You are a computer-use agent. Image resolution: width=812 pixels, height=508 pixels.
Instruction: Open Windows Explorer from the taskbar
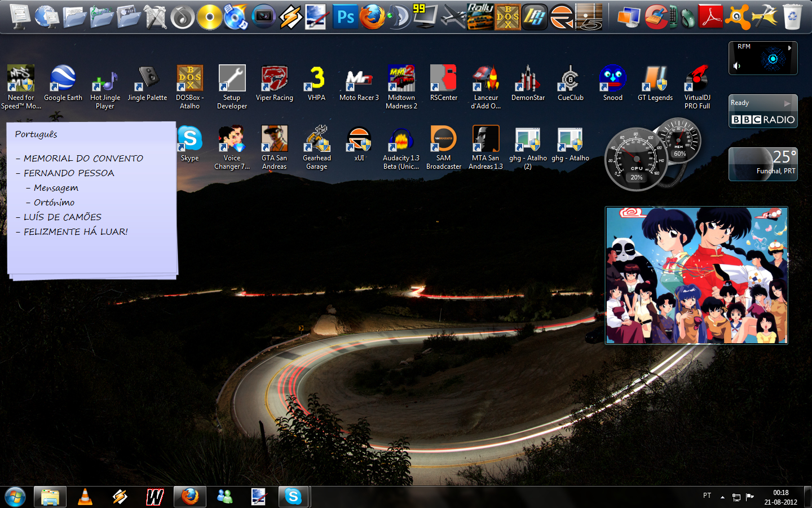point(50,497)
